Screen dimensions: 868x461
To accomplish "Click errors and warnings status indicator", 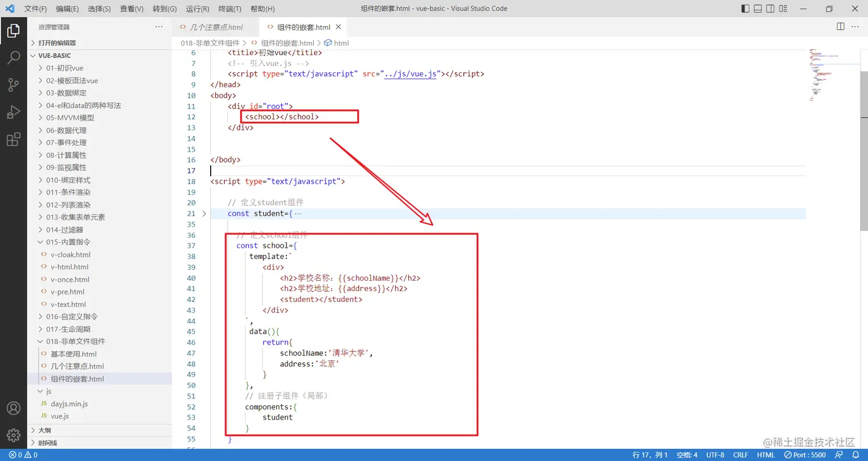I will [23, 455].
